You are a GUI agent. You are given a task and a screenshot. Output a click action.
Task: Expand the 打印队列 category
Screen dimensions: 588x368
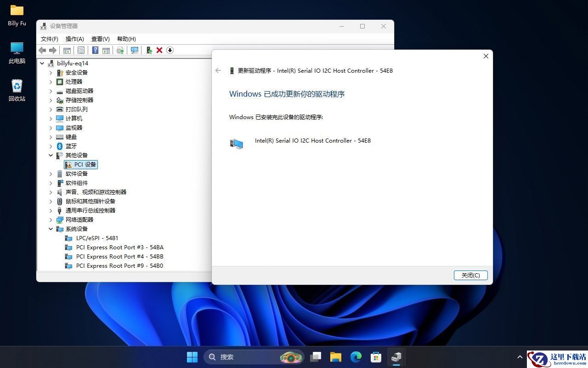(51, 109)
